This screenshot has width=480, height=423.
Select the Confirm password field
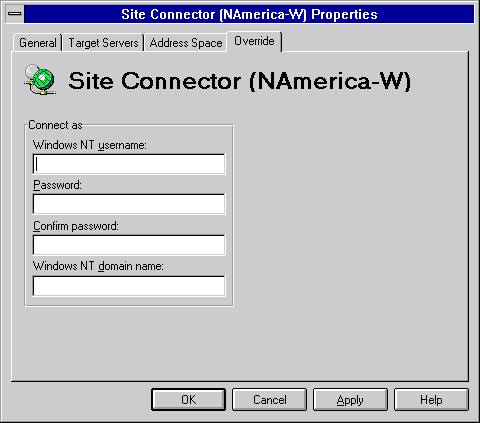[x=129, y=245]
